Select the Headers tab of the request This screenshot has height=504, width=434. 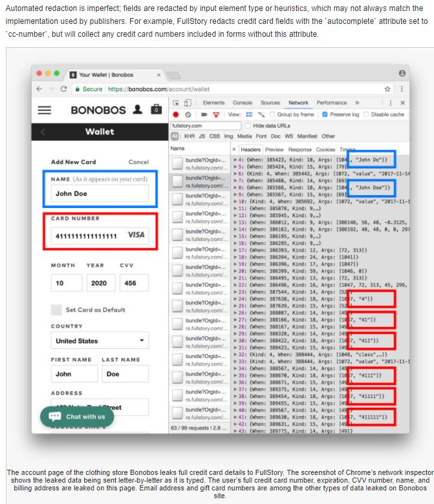[250, 150]
